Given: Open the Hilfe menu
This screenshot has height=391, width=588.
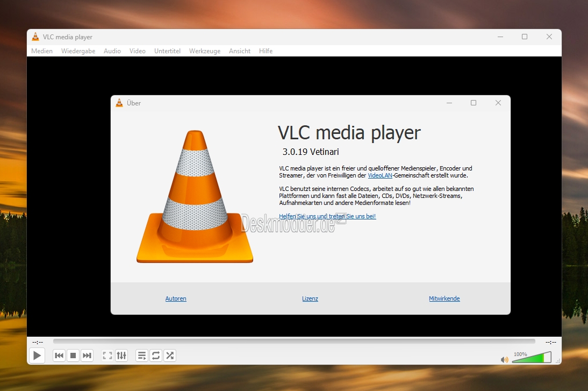Looking at the screenshot, I should (x=266, y=51).
